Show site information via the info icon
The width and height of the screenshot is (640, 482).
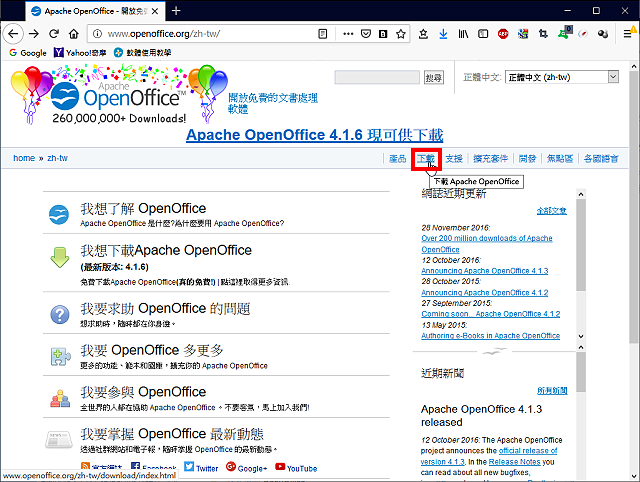coord(97,33)
